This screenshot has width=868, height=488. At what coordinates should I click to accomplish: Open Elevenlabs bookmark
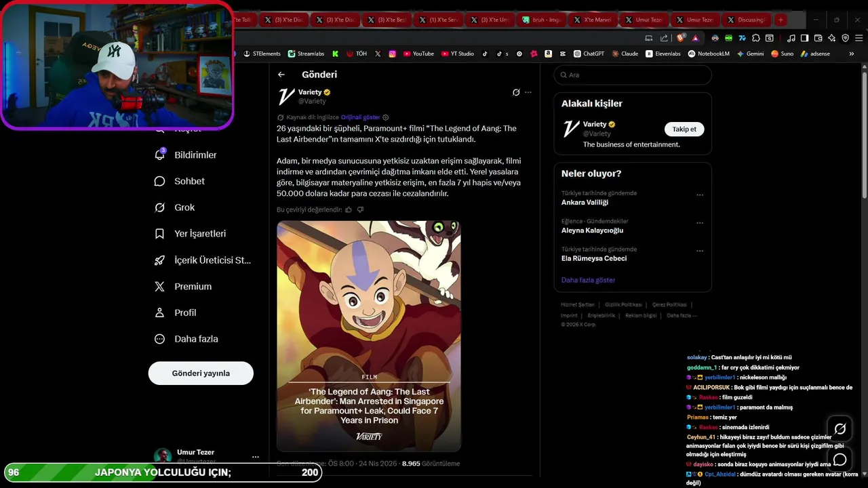click(x=663, y=54)
